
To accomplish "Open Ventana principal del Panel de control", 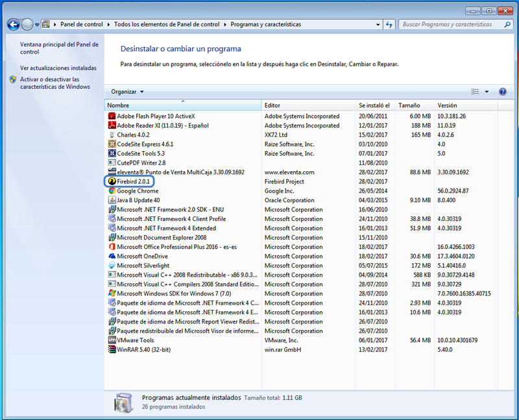I will [x=59, y=48].
